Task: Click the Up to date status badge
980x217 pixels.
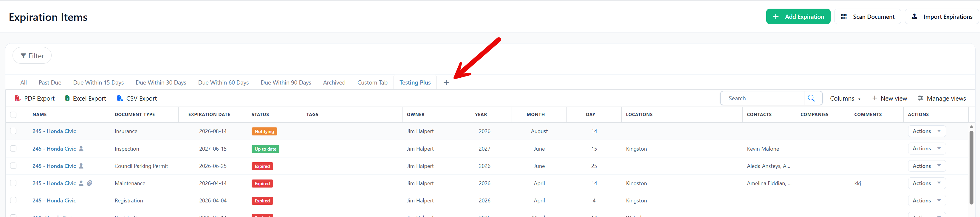Action: 265,149
